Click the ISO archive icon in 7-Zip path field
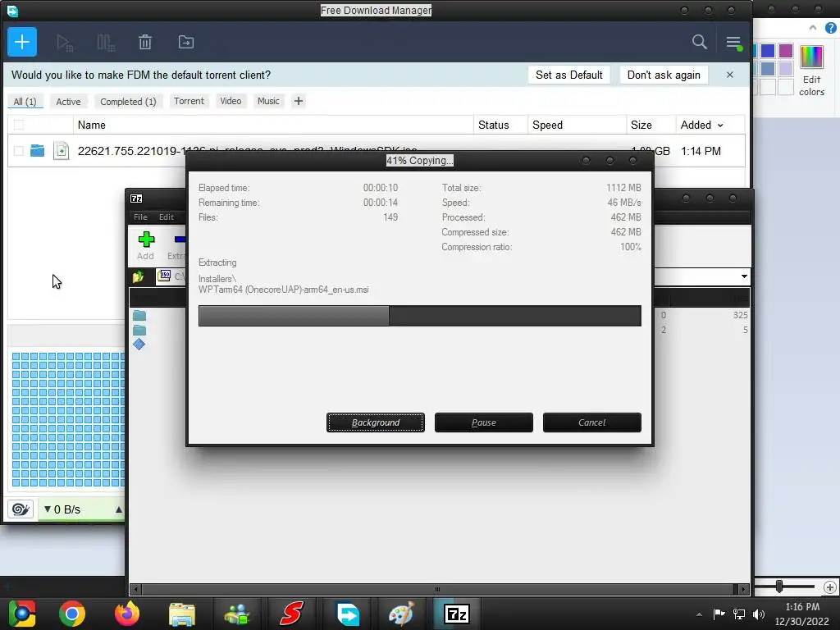This screenshot has width=840, height=630. tap(164, 276)
